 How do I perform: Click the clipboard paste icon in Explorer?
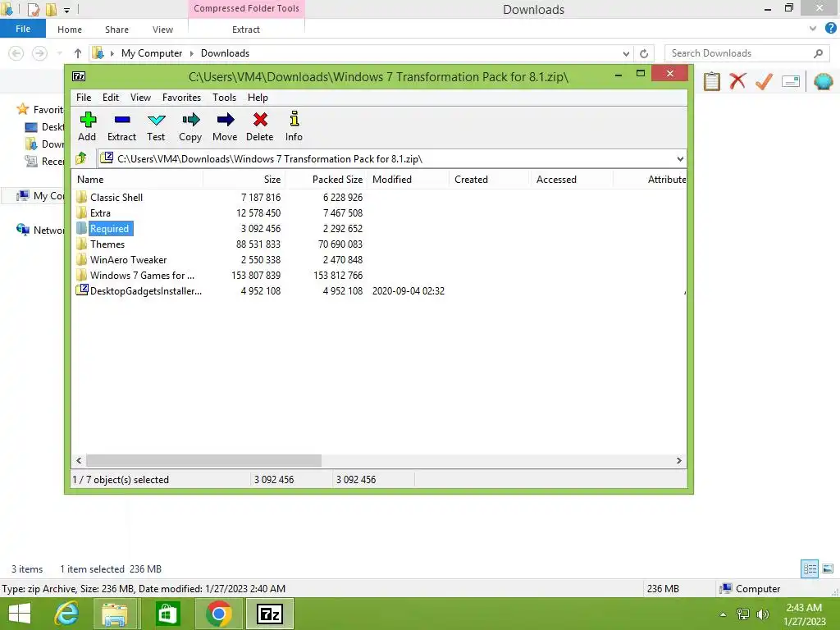712,81
